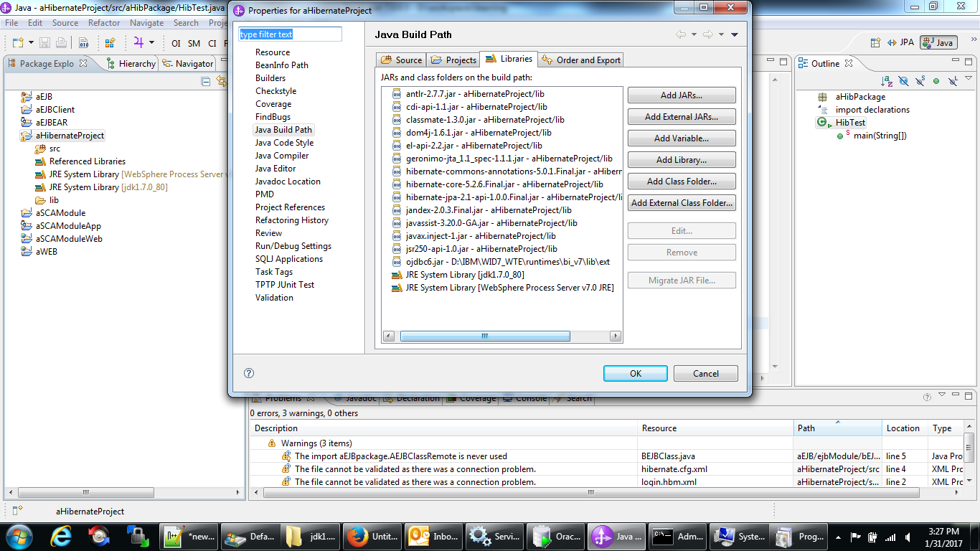Toggle Hide Local Types in Outline
The width and height of the screenshot is (980, 551).
tap(953, 81)
